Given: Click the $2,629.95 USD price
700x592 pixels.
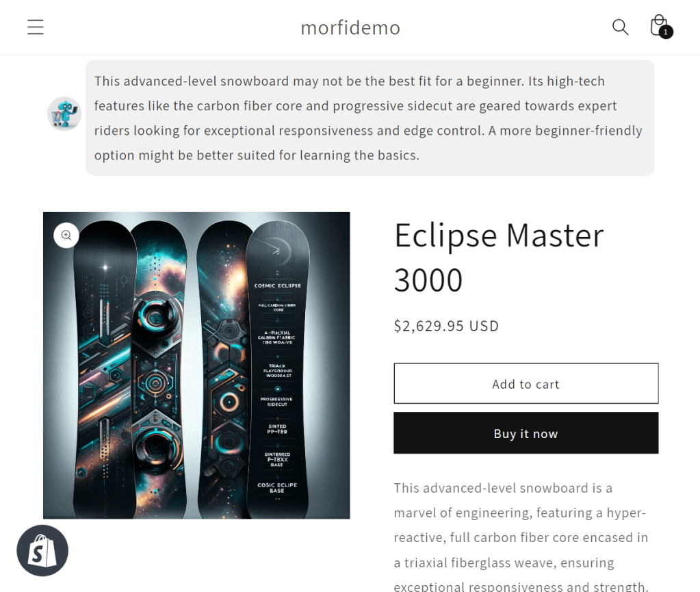Looking at the screenshot, I should [446, 326].
